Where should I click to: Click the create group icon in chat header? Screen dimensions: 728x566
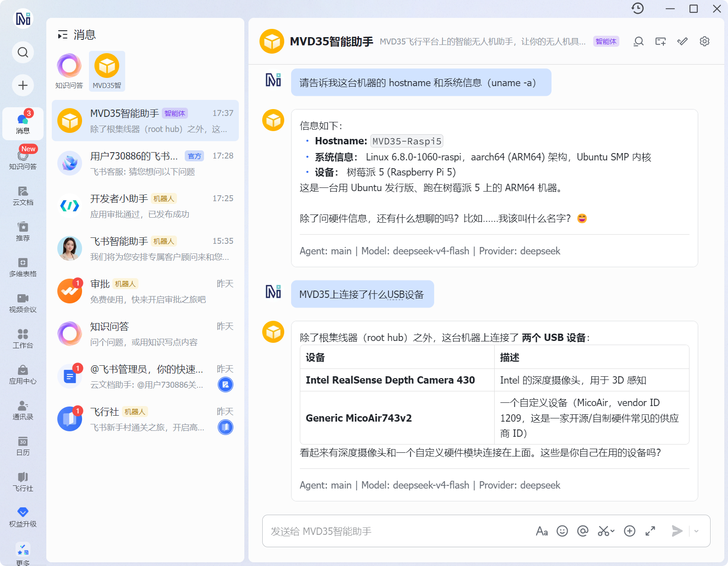point(661,42)
